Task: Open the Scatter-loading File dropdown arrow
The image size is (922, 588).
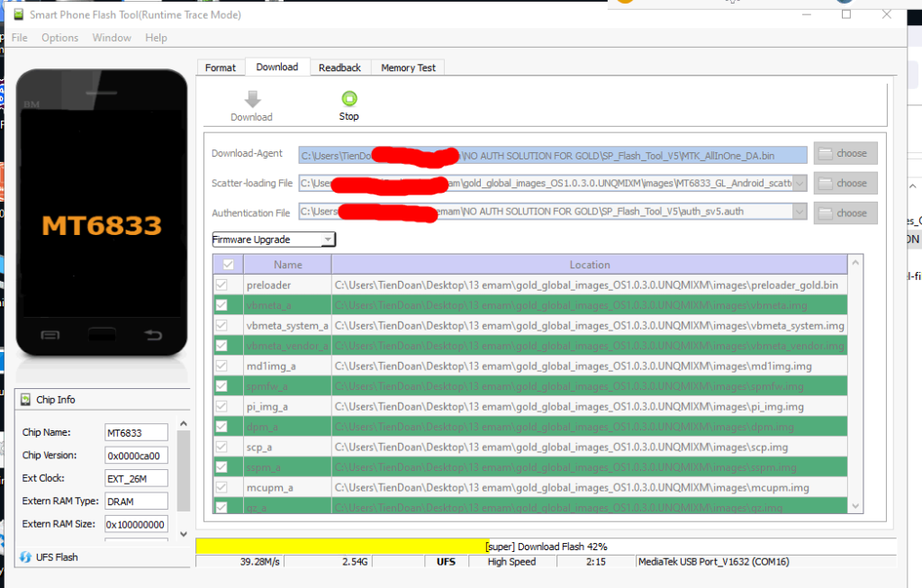Action: [800, 183]
